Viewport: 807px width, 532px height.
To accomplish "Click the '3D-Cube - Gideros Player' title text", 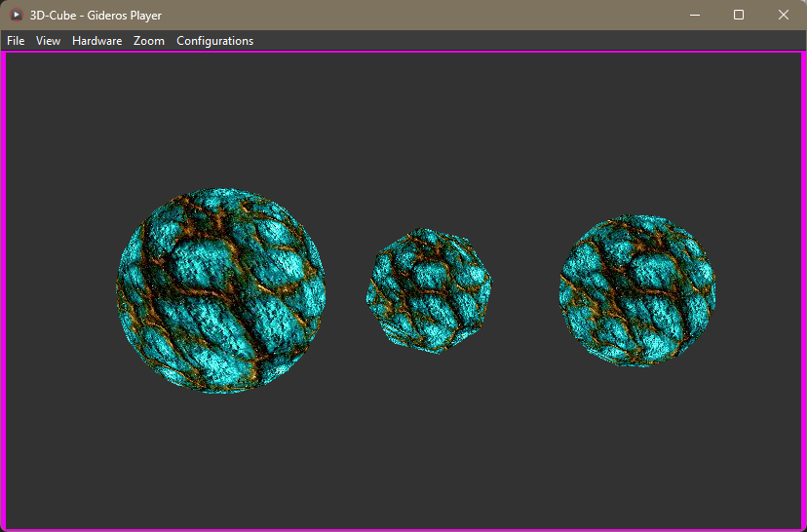I will coord(96,15).
